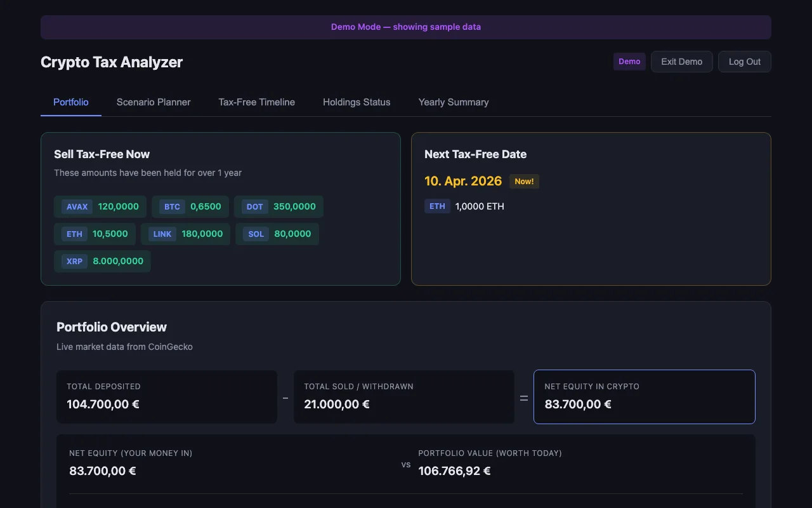The width and height of the screenshot is (812, 508).
Task: Click the Log Out button
Action: pyautogui.click(x=745, y=62)
